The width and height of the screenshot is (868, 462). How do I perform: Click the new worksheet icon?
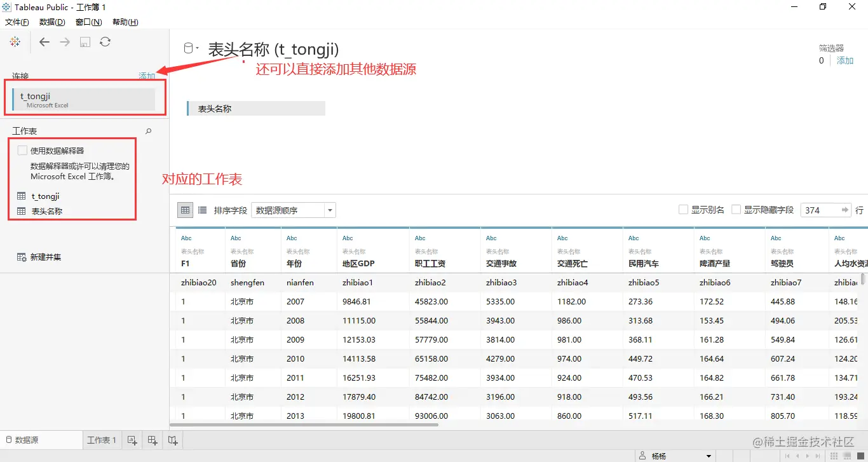pyautogui.click(x=132, y=440)
